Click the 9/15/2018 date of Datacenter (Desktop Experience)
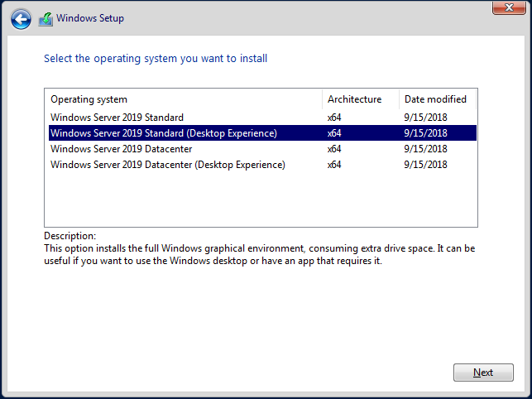Screen dimensions: 532x399 [425, 165]
